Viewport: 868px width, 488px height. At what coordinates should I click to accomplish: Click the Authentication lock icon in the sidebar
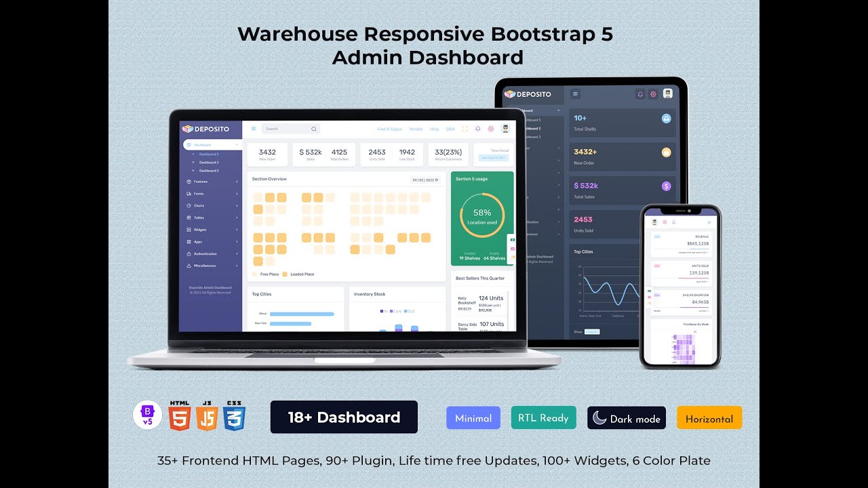click(x=189, y=254)
